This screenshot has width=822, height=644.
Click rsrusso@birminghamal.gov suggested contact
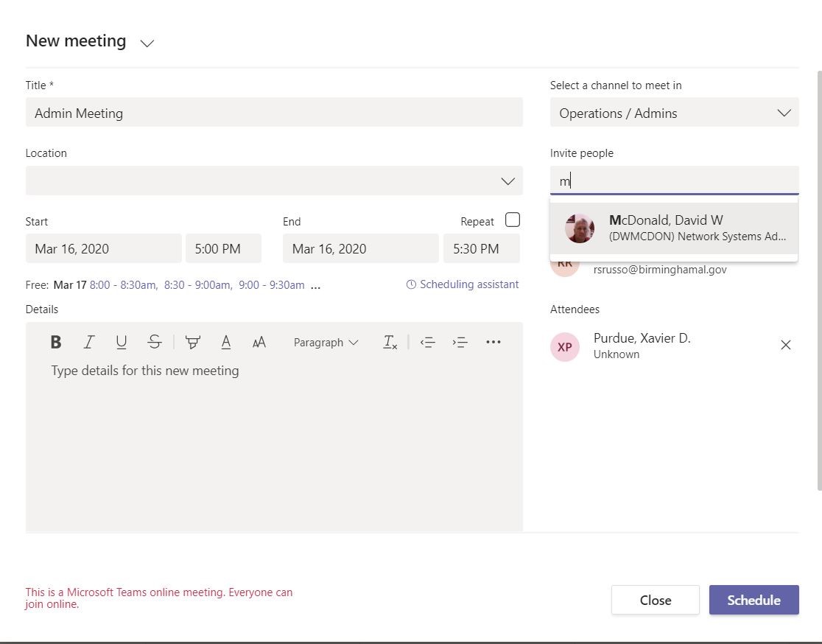click(x=660, y=270)
